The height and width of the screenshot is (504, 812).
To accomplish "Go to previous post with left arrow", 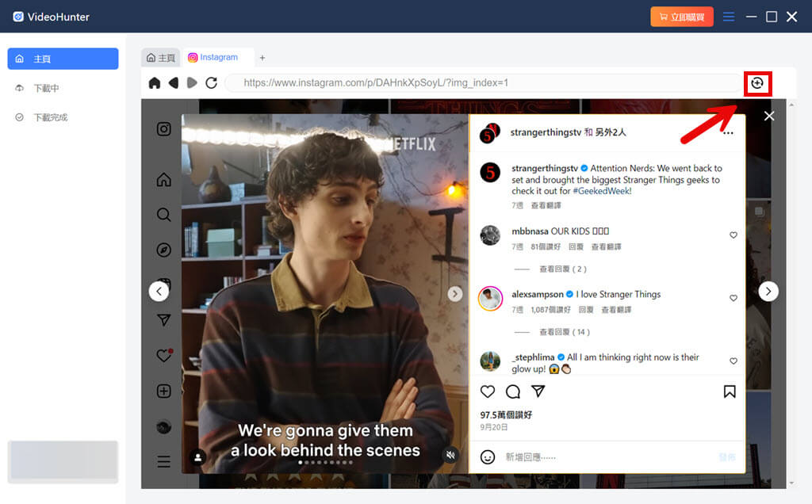I will [x=159, y=292].
